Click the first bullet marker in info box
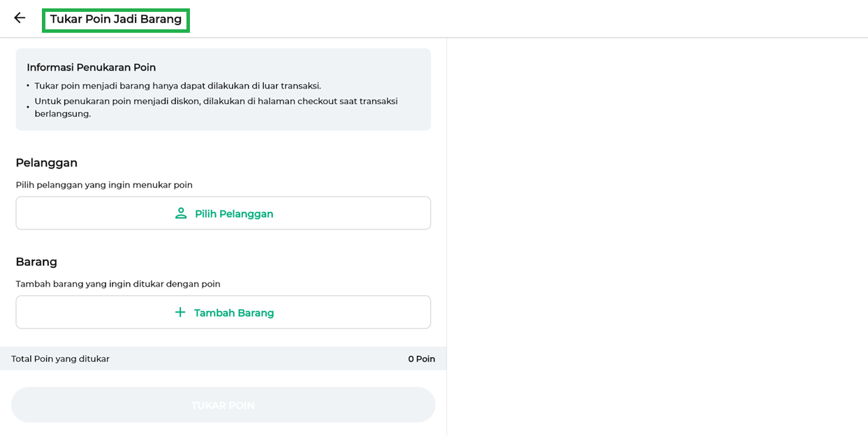 click(x=28, y=86)
